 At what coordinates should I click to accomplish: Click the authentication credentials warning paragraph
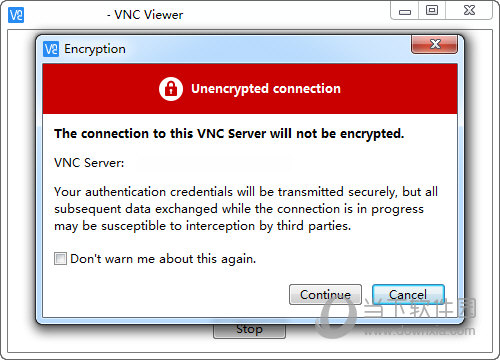point(246,209)
